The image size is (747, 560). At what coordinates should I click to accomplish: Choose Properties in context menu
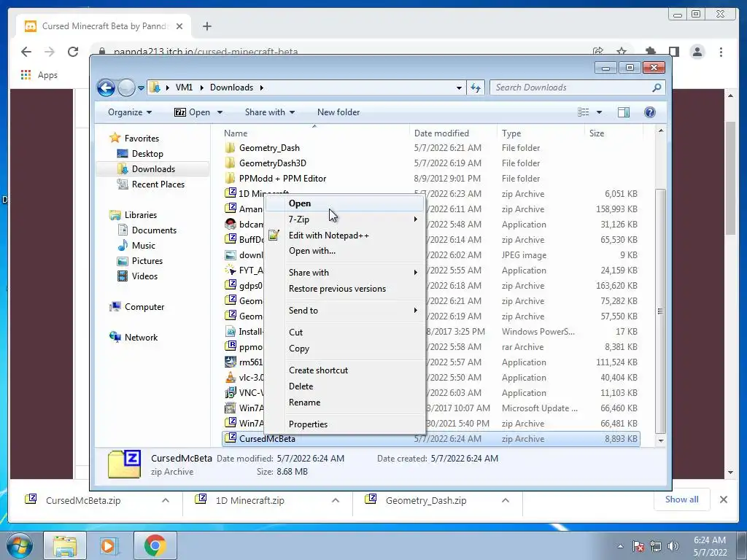point(344,424)
